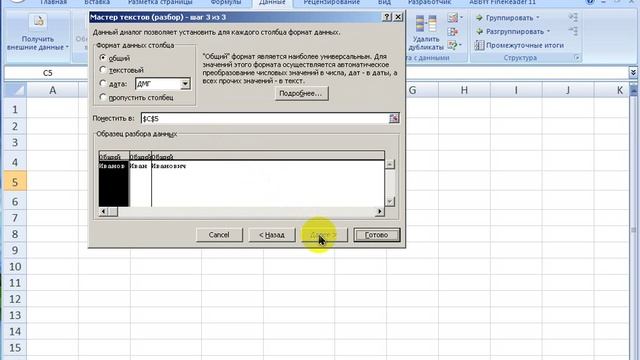This screenshot has width=640, height=360.
Task: Select the 'пропустить столбец' radio button
Action: pyautogui.click(x=103, y=97)
